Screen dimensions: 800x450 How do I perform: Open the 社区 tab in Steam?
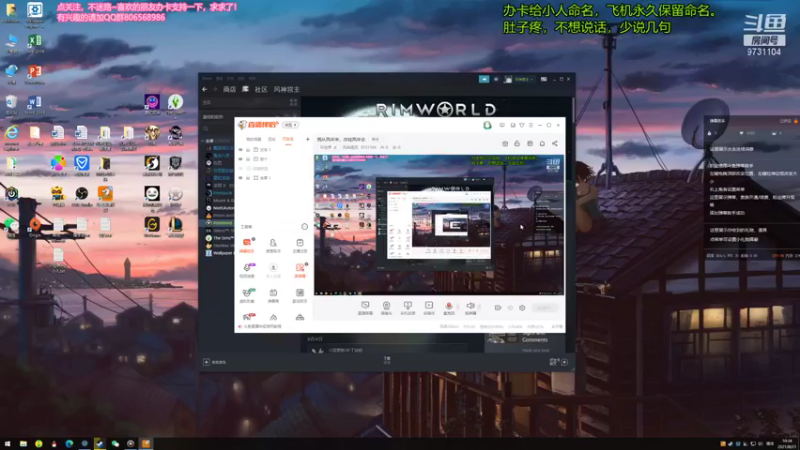[261, 89]
